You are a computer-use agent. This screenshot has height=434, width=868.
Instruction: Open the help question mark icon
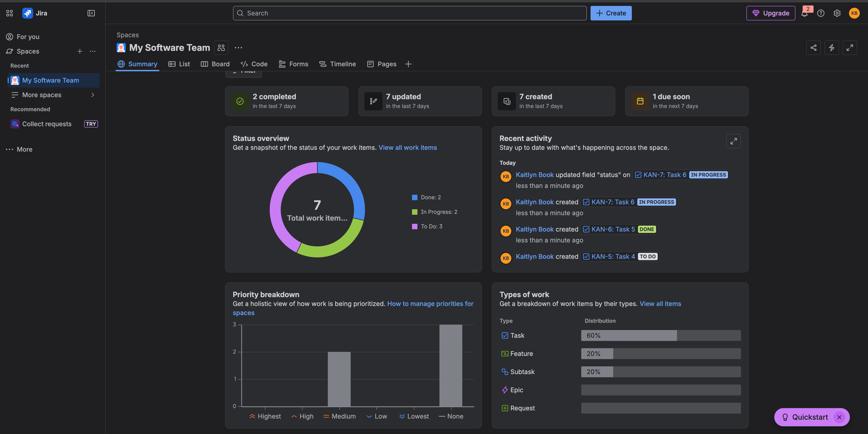[821, 13]
